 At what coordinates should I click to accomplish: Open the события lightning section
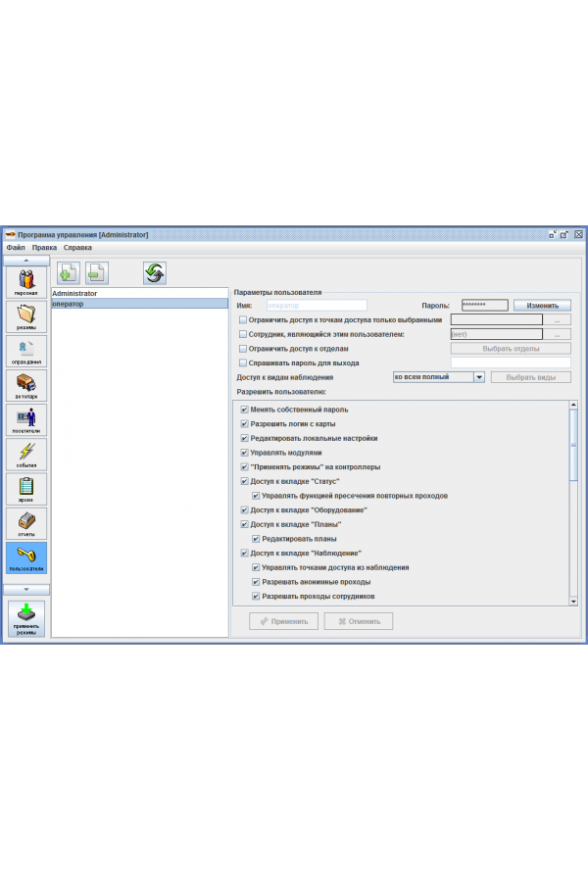pos(25,455)
